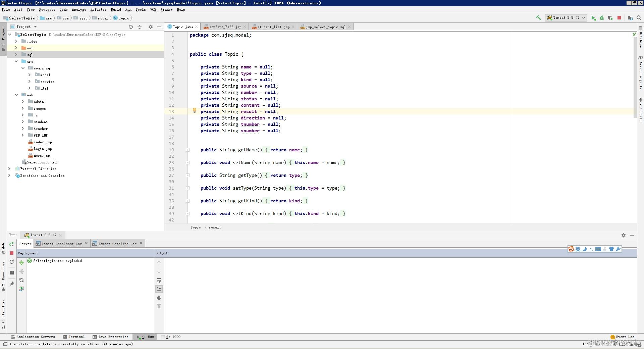This screenshot has height=349, width=644.
Task: Open the Project view selector dropdown
Action: 23,27
